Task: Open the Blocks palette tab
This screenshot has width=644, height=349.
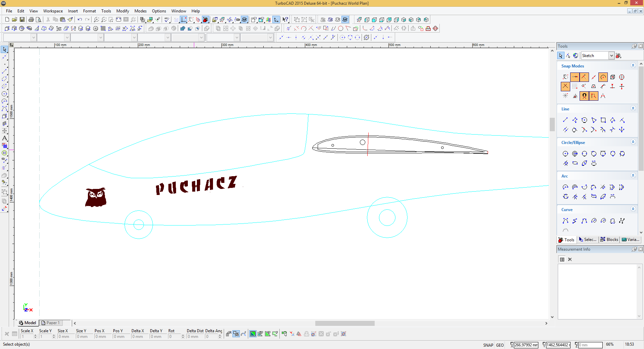Action: (x=609, y=240)
